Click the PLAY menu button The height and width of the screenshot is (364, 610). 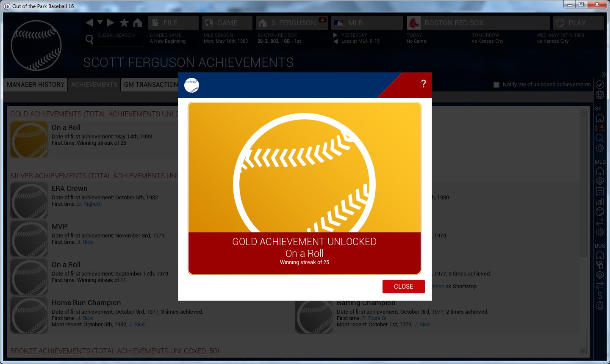[x=578, y=23]
